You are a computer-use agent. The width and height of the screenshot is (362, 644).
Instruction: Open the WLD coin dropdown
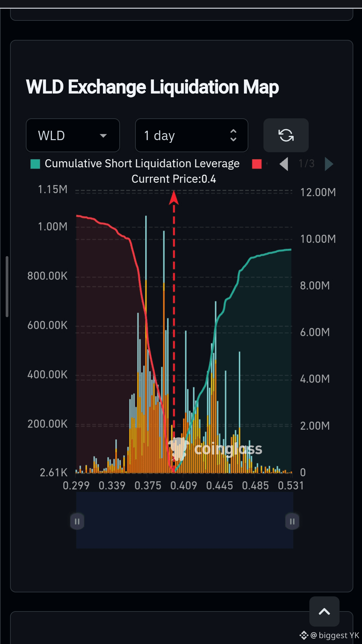(73, 135)
